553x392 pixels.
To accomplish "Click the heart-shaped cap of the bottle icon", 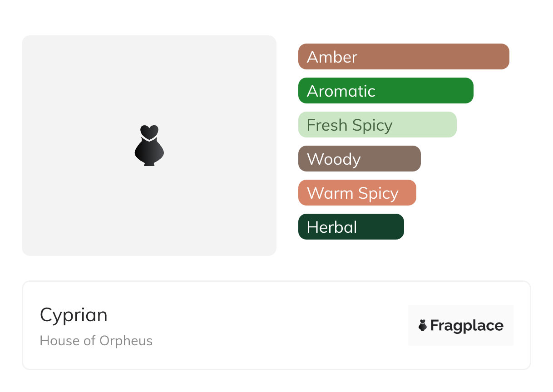I will [149, 131].
